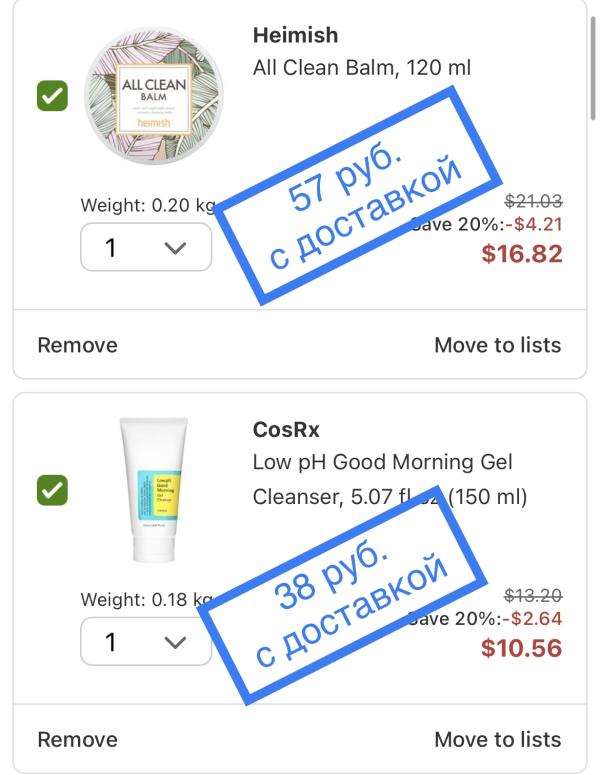Screen dimensions: 600x775
Task: Remove the Heimish All Clean Balm from cart
Action: pyautogui.click(x=77, y=345)
